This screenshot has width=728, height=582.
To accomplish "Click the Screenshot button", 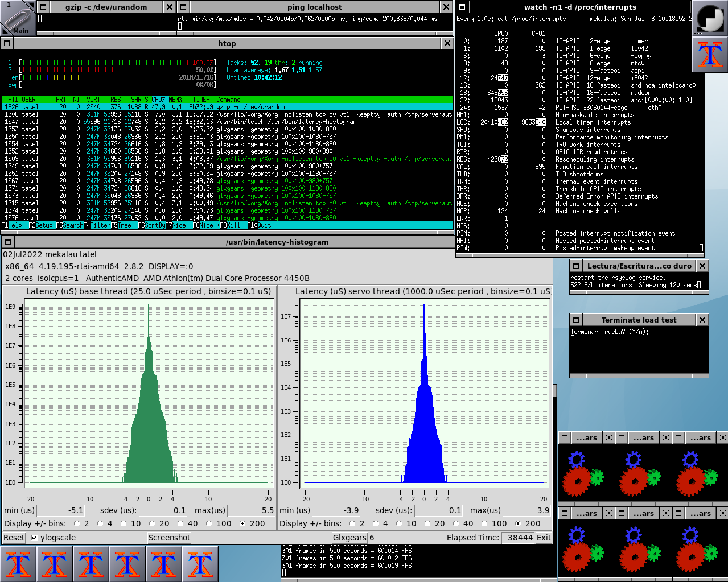I will pos(169,538).
